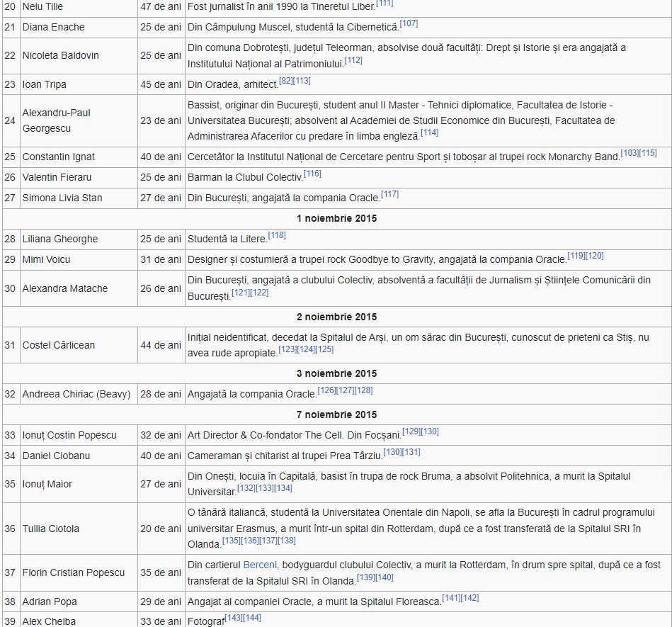Click the name Ioan Tripa
Screen dimensions: 672x627
(44, 85)
